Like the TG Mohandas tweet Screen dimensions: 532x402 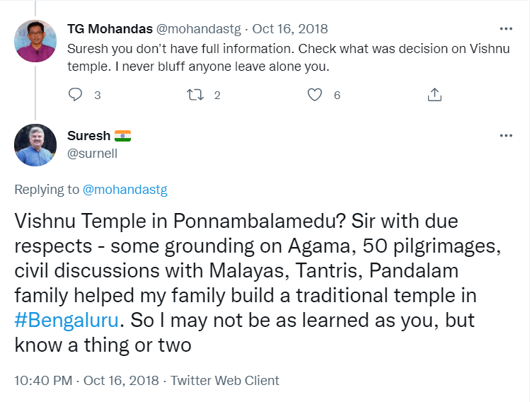[x=316, y=95]
